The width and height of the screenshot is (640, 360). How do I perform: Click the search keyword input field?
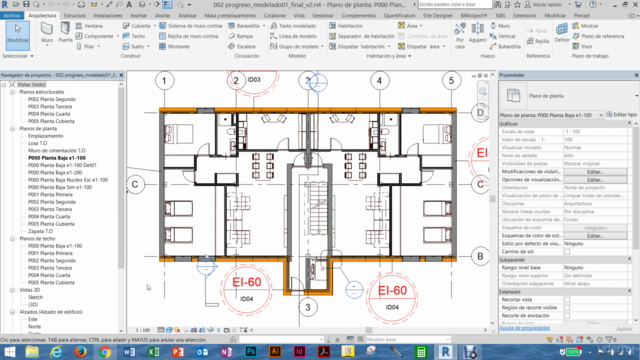tap(455, 4)
